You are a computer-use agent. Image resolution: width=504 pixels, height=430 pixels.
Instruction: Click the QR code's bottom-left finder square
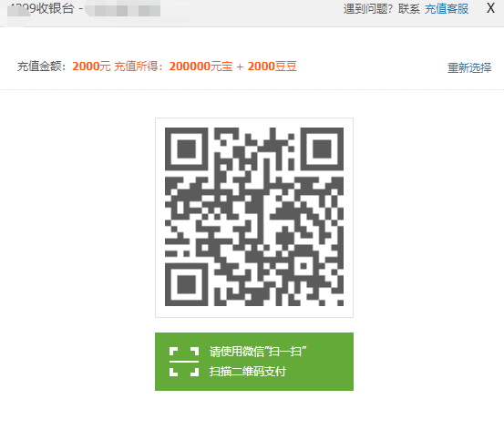[187, 285]
